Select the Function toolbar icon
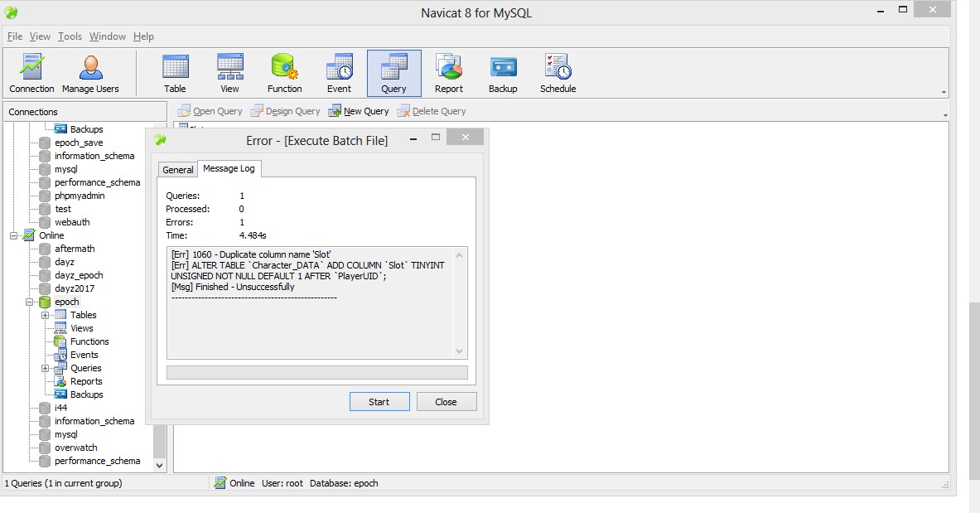Screen dimensions: 980x513 click(x=284, y=73)
